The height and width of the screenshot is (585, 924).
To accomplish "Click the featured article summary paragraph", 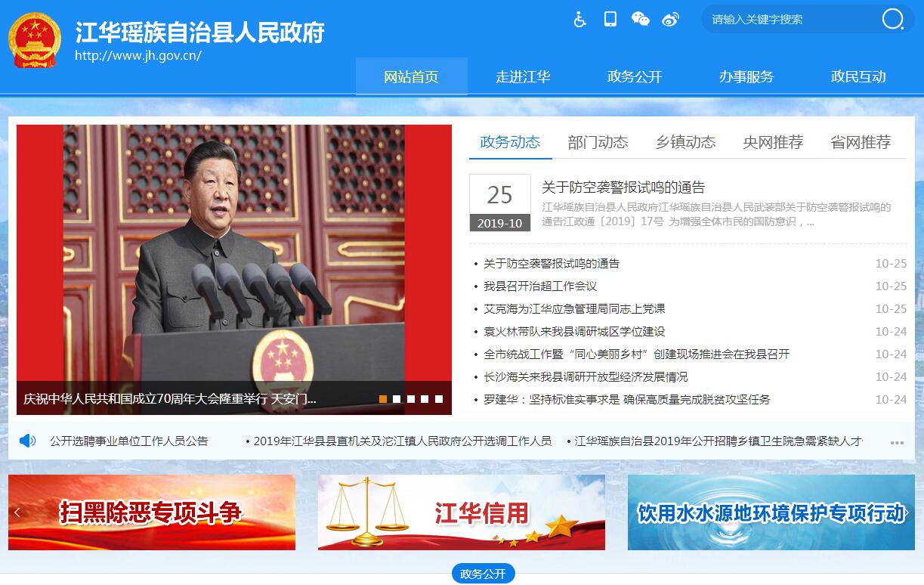I will tap(716, 215).
